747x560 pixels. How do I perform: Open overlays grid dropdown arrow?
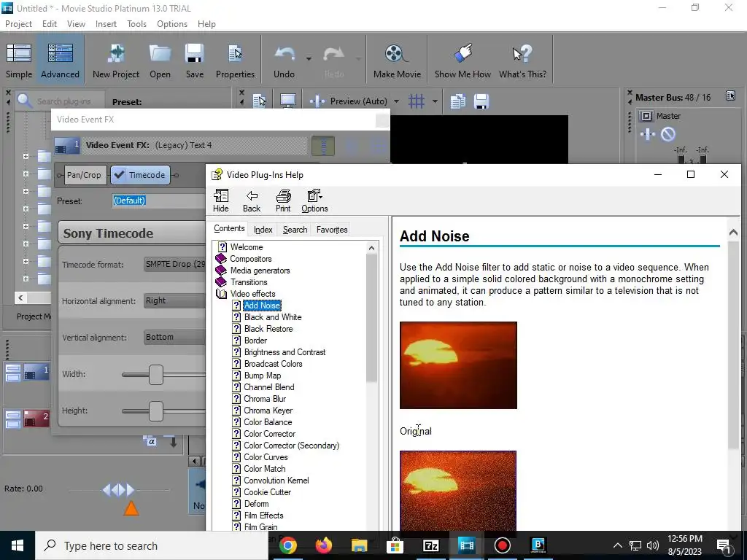click(x=435, y=101)
